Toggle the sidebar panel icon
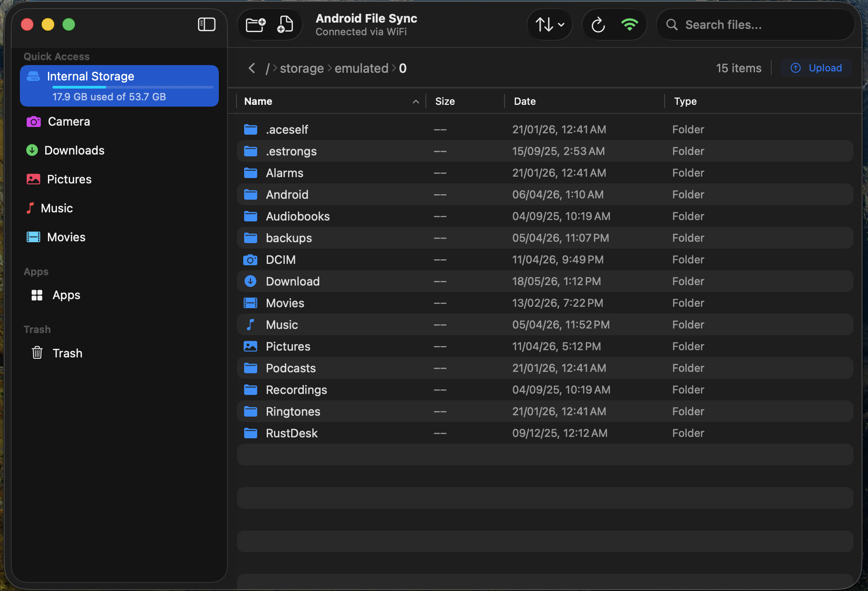The height and width of the screenshot is (591, 868). click(x=207, y=24)
